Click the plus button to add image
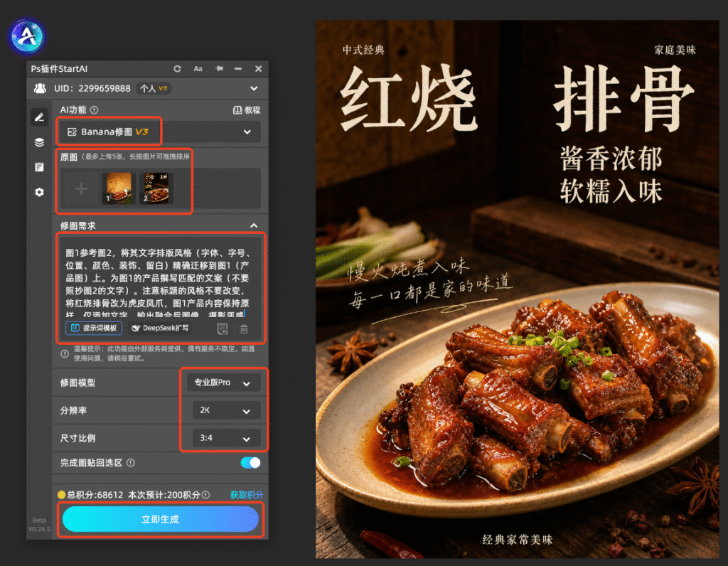This screenshot has width=728, height=566. (x=81, y=188)
